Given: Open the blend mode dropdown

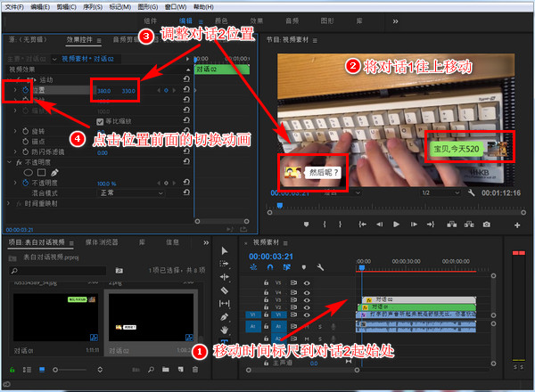Looking at the screenshot, I should 131,193.
